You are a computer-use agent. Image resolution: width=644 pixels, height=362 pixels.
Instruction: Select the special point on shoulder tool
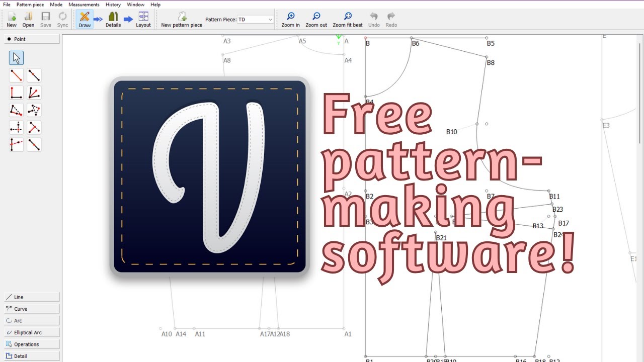point(16,110)
